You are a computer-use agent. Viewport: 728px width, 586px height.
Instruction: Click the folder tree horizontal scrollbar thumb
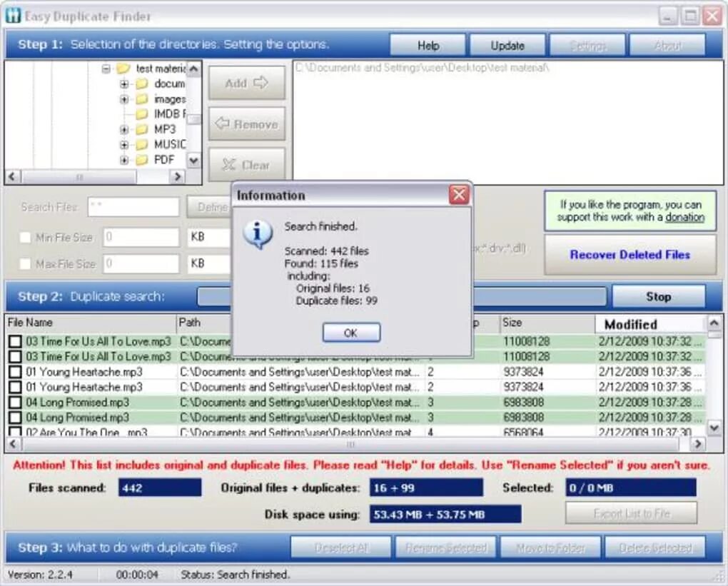[79, 177]
